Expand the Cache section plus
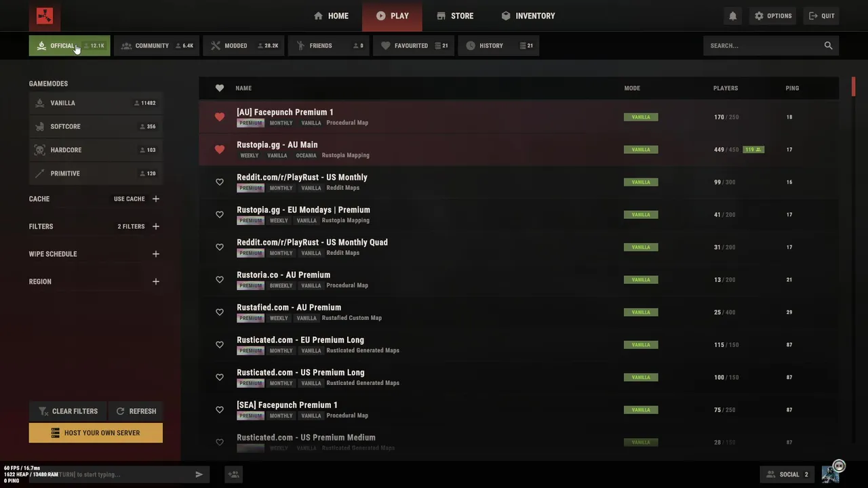Screen dimensions: 868x488 click(156, 199)
